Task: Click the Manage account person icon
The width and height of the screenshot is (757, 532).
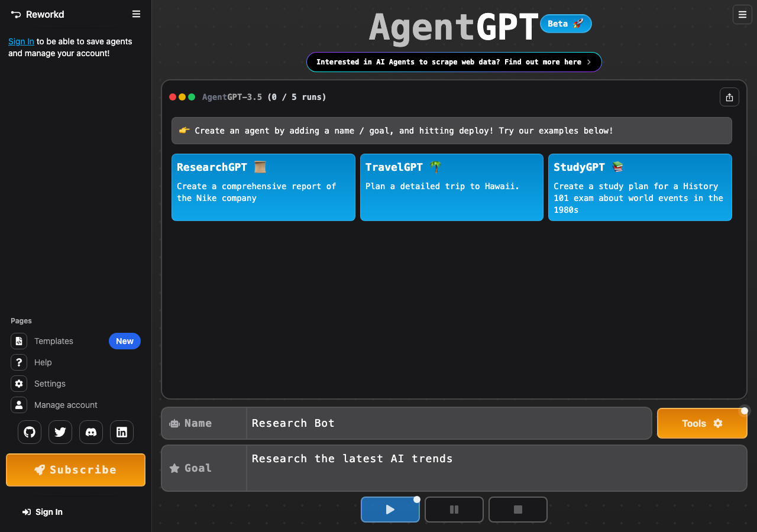Action: click(x=19, y=405)
